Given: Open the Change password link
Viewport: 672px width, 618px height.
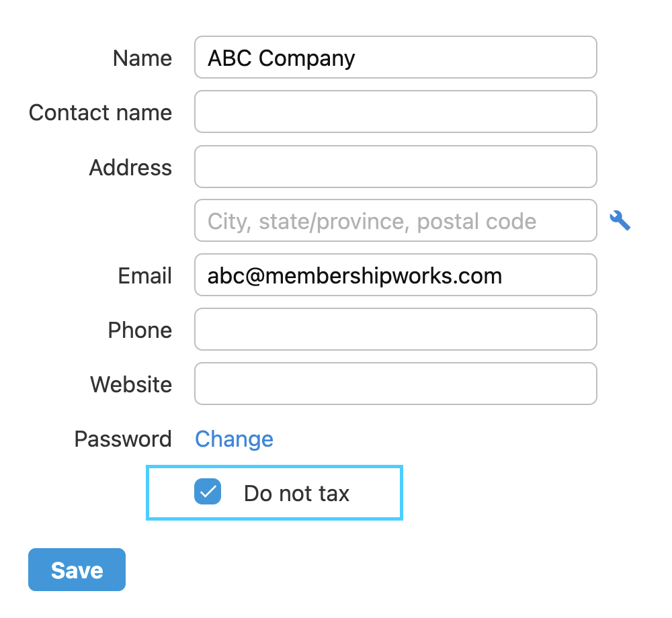Looking at the screenshot, I should tap(234, 439).
